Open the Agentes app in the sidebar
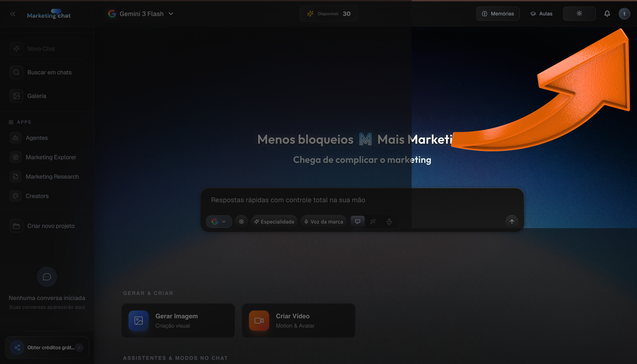This screenshot has height=364, width=637. pos(36,138)
